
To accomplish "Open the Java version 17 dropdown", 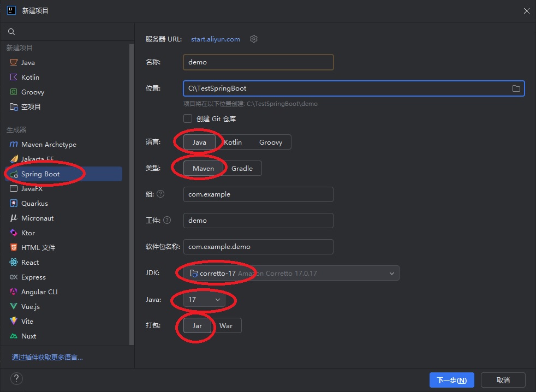I will [204, 300].
